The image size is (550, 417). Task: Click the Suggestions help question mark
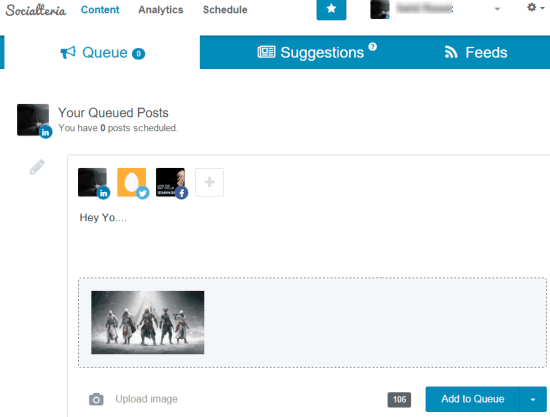pos(373,47)
